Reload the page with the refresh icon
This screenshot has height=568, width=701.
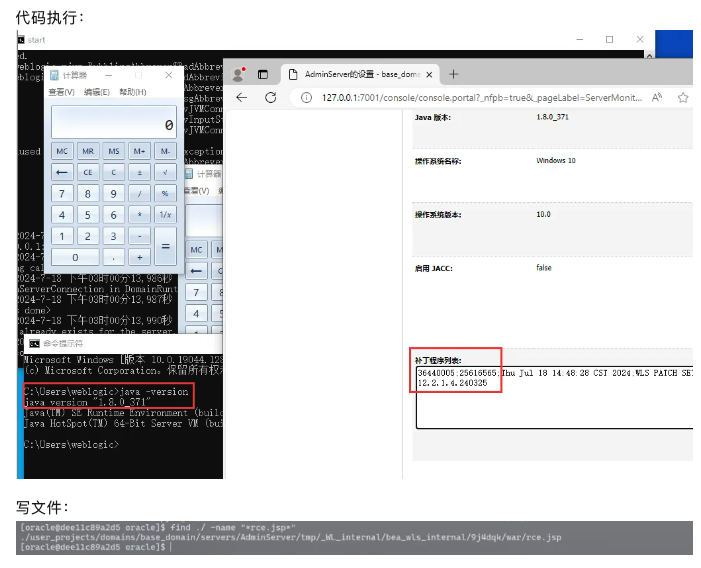pos(270,97)
